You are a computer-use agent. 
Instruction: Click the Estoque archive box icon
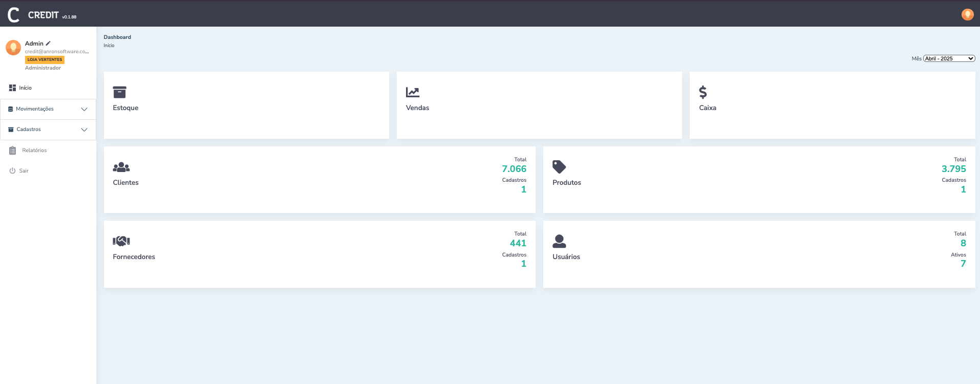point(119,92)
